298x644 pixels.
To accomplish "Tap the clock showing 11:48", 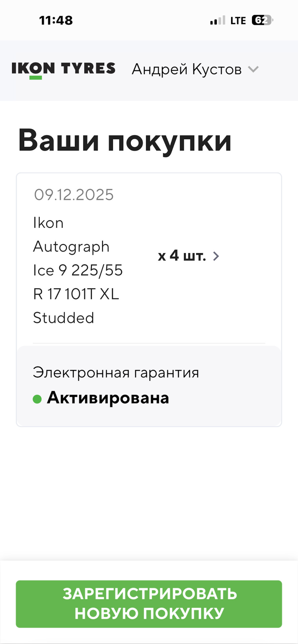I will 56,20.
